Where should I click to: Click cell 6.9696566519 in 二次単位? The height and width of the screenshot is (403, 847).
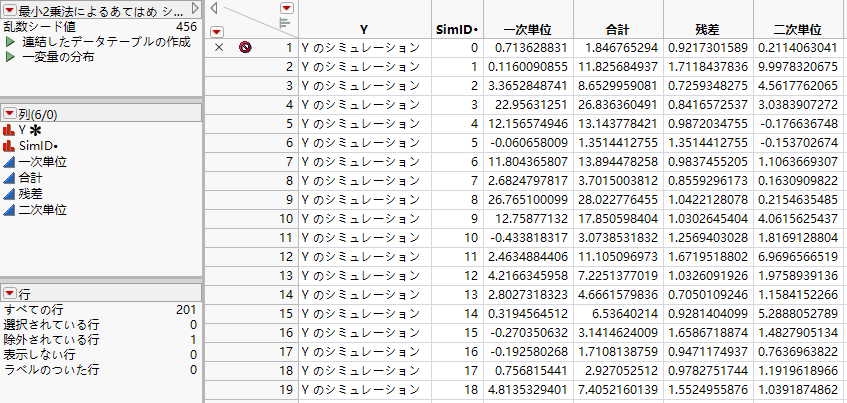pyautogui.click(x=798, y=257)
